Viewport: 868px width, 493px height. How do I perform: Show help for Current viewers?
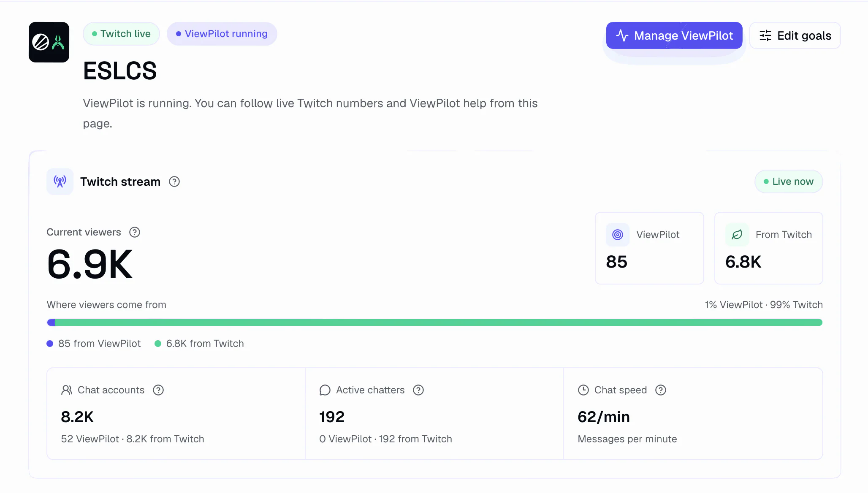point(135,232)
